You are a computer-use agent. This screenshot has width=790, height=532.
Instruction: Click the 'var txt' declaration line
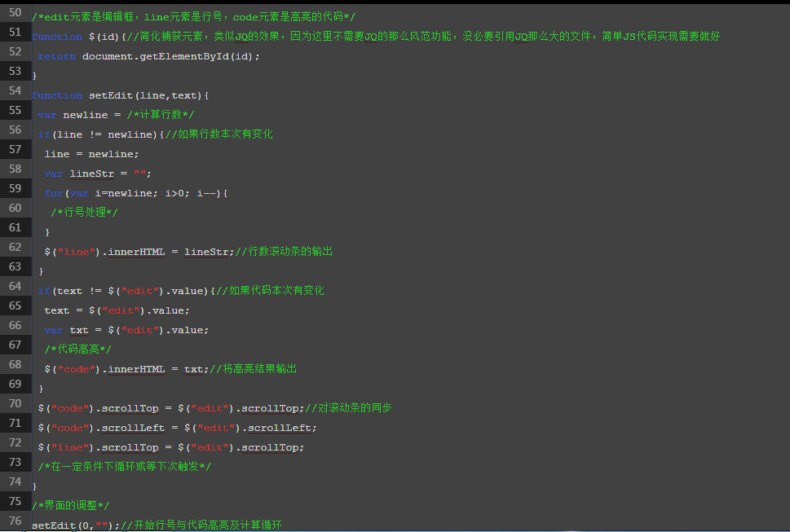pyautogui.click(x=126, y=330)
